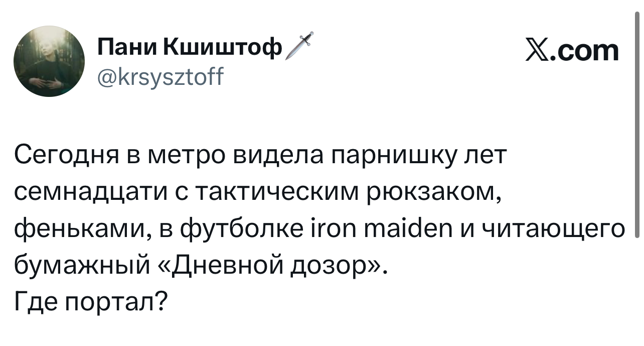Click the word "Сегодня" in the tweet
The image size is (644, 346).
pyautogui.click(x=65, y=157)
